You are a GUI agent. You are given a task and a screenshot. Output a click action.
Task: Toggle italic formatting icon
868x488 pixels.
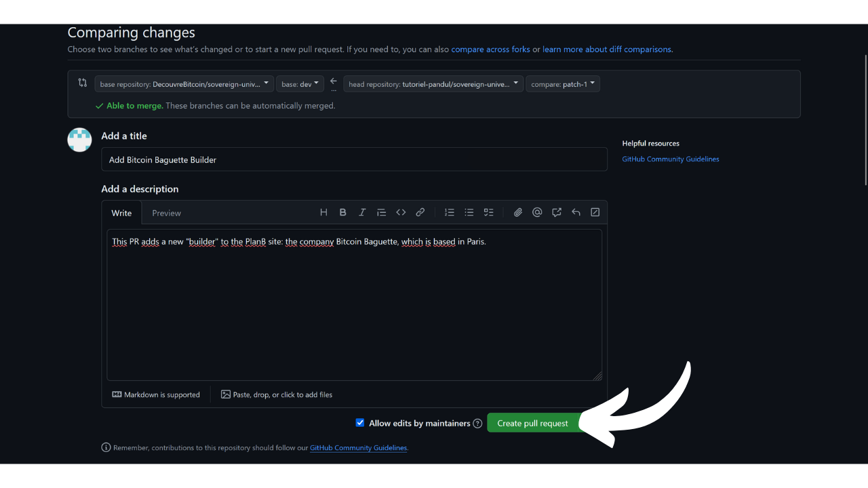(x=362, y=212)
